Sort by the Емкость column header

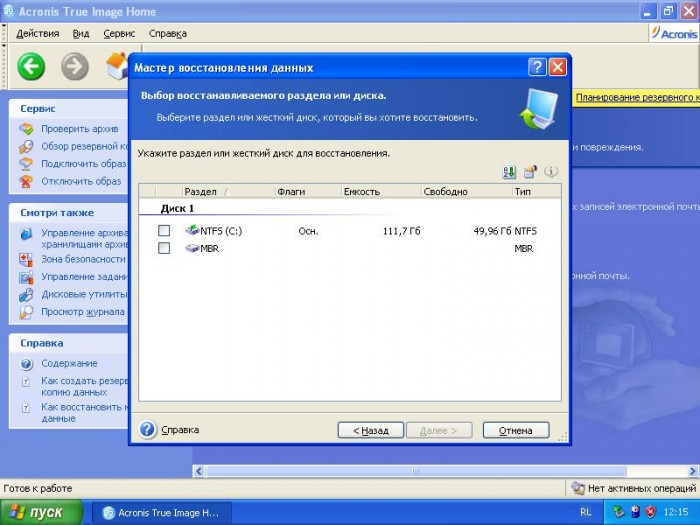pyautogui.click(x=381, y=192)
